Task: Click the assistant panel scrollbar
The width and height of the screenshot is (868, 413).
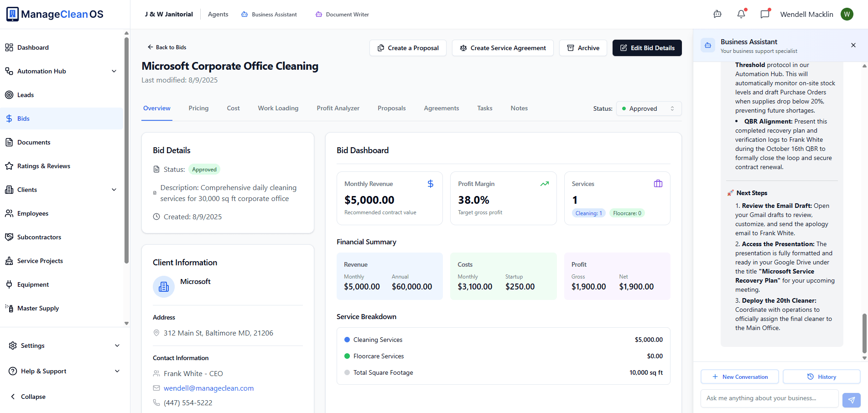Action: point(864,333)
